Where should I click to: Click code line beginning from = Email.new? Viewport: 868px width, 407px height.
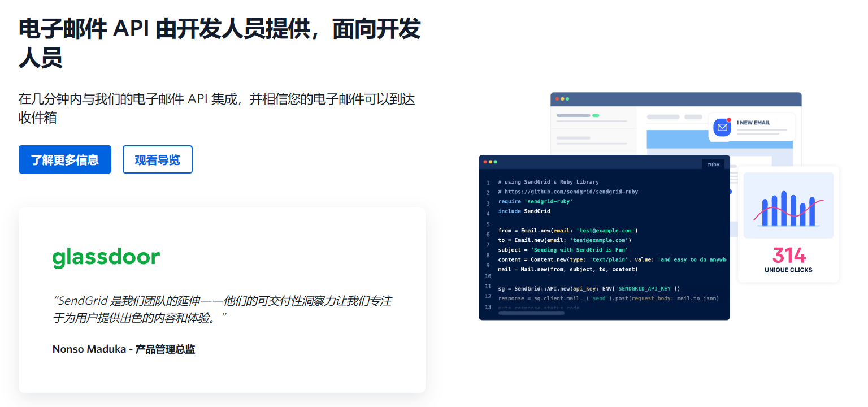pyautogui.click(x=568, y=231)
